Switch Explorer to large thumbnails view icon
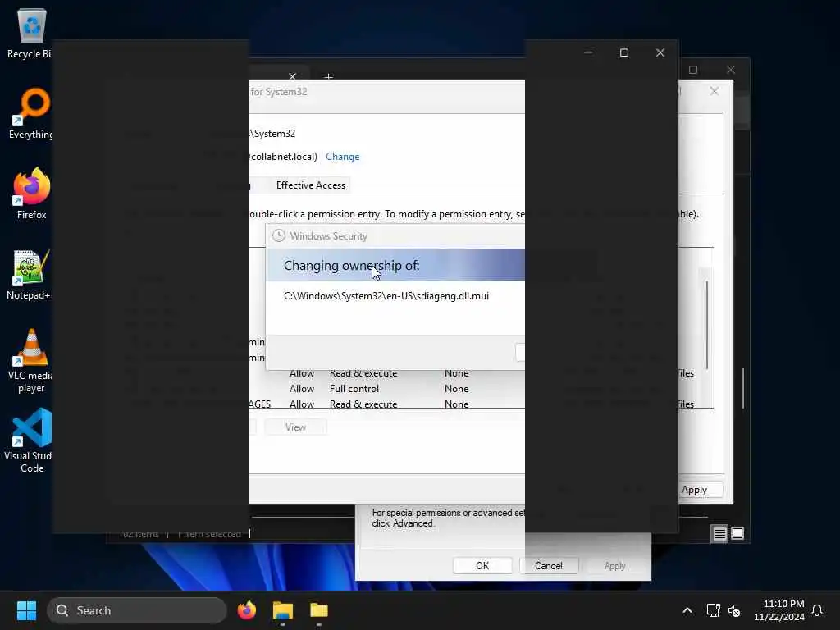 coord(737,533)
